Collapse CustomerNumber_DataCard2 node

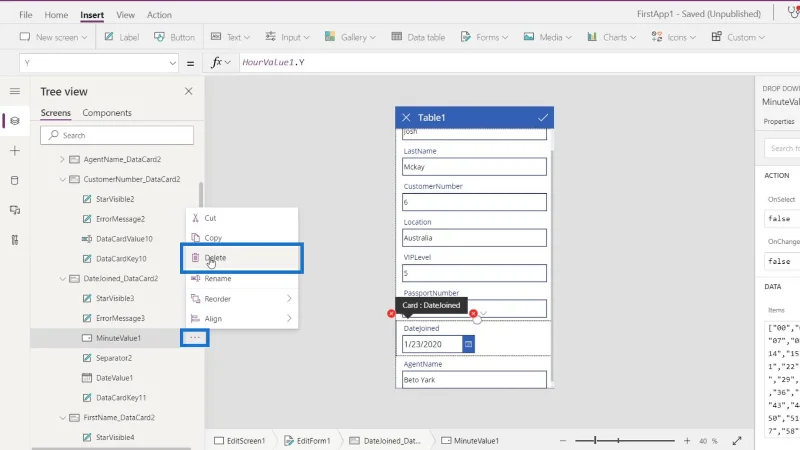(62, 179)
